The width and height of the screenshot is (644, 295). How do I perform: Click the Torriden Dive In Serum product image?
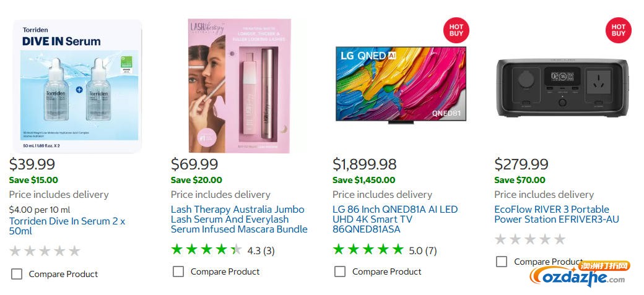[x=77, y=87]
